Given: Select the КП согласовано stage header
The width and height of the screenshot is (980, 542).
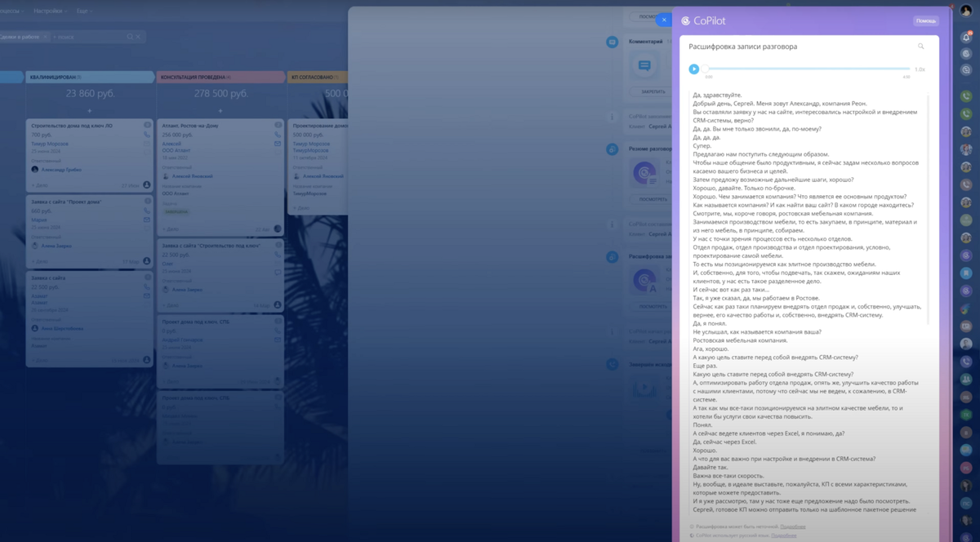Looking at the screenshot, I should [318, 77].
